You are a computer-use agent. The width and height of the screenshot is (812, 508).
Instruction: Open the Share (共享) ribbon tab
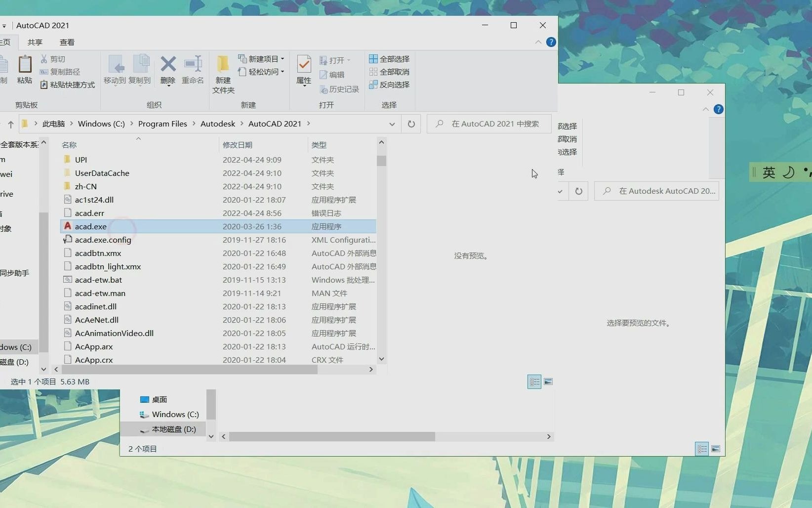pyautogui.click(x=35, y=42)
